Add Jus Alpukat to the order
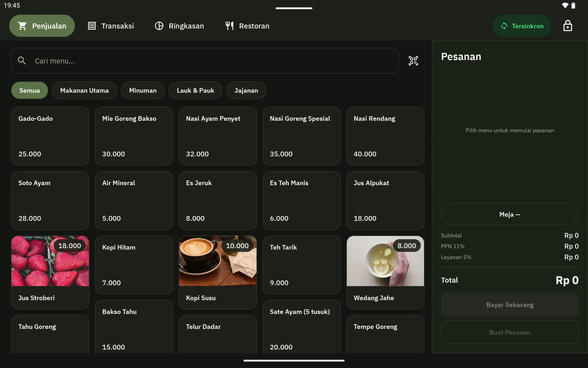Image resolution: width=588 pixels, height=368 pixels. tap(385, 201)
